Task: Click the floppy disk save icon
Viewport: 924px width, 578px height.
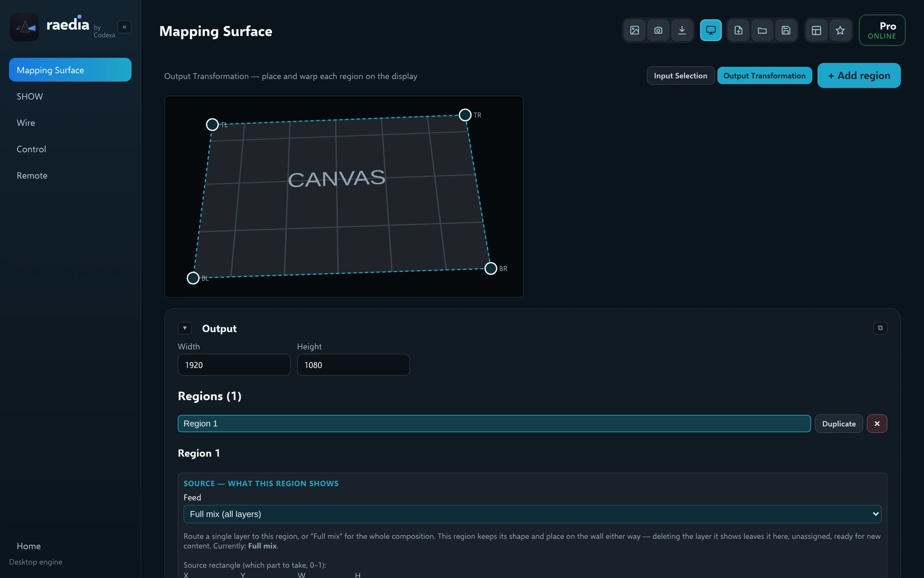Action: click(786, 30)
